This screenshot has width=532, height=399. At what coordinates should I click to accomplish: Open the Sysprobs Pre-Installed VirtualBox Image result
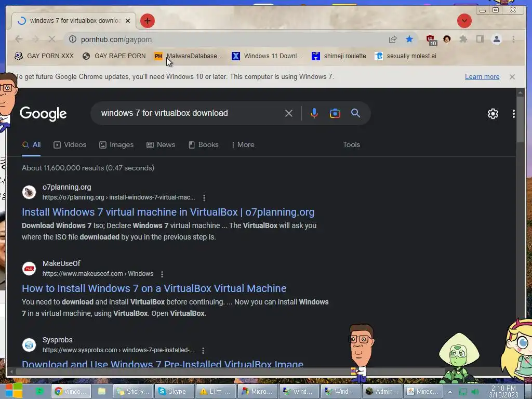pyautogui.click(x=163, y=364)
